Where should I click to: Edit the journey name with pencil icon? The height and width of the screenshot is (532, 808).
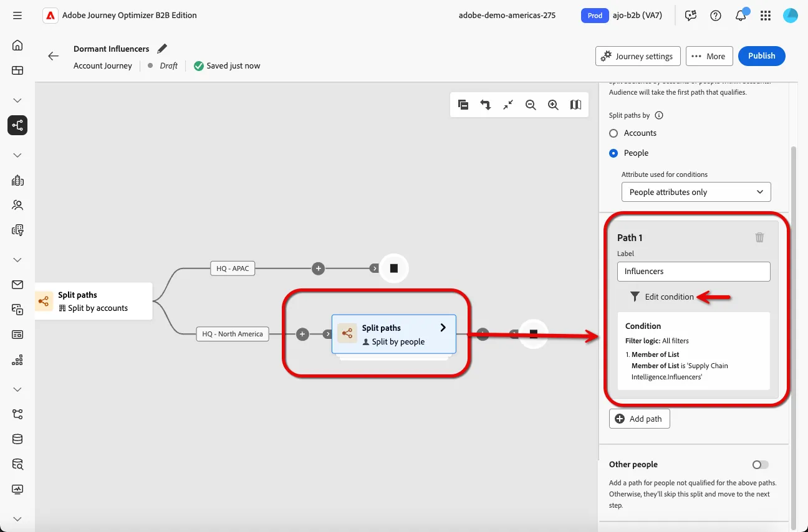[x=162, y=49]
